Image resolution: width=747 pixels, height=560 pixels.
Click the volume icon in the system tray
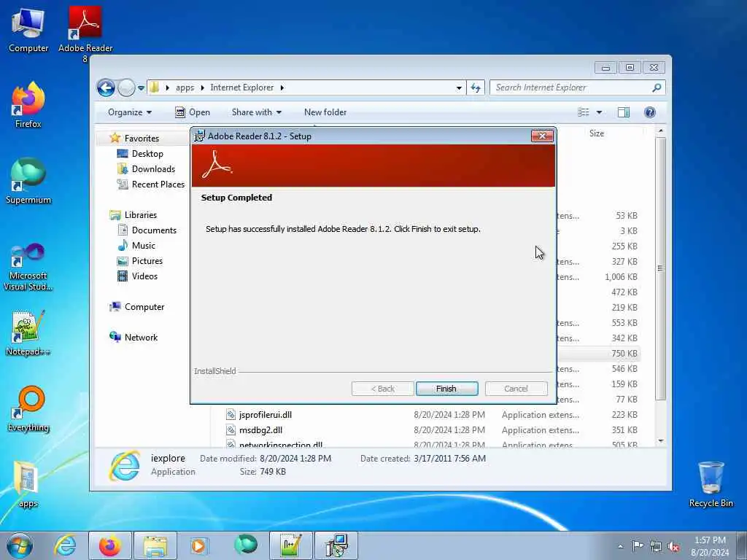[673, 547]
